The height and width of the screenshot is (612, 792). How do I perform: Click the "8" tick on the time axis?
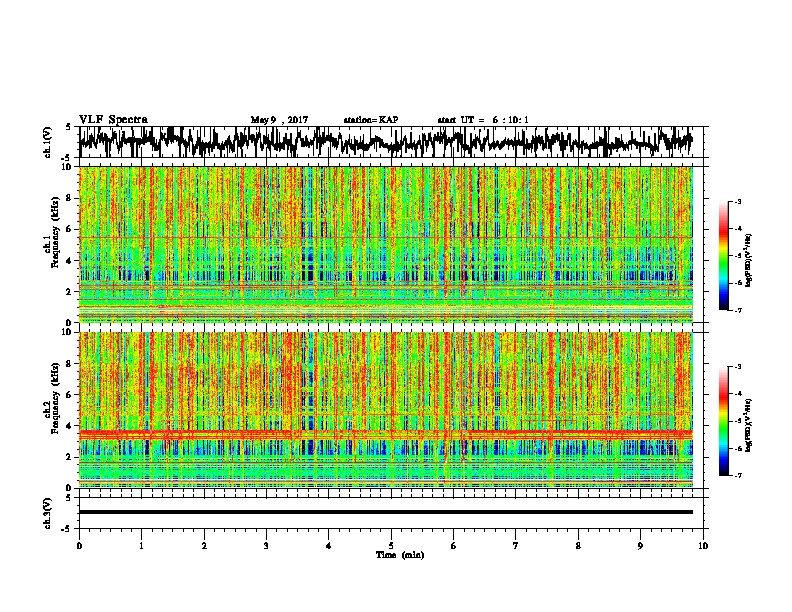578,546
